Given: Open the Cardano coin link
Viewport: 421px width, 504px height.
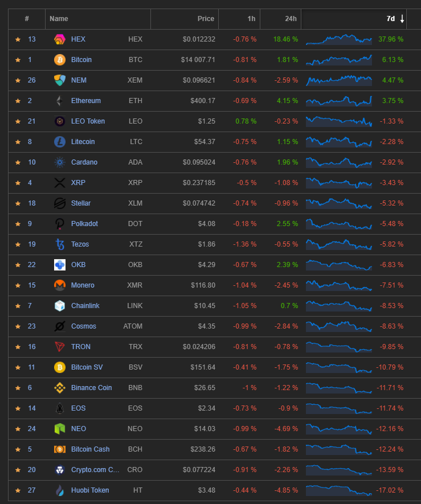Looking at the screenshot, I should 84,162.
